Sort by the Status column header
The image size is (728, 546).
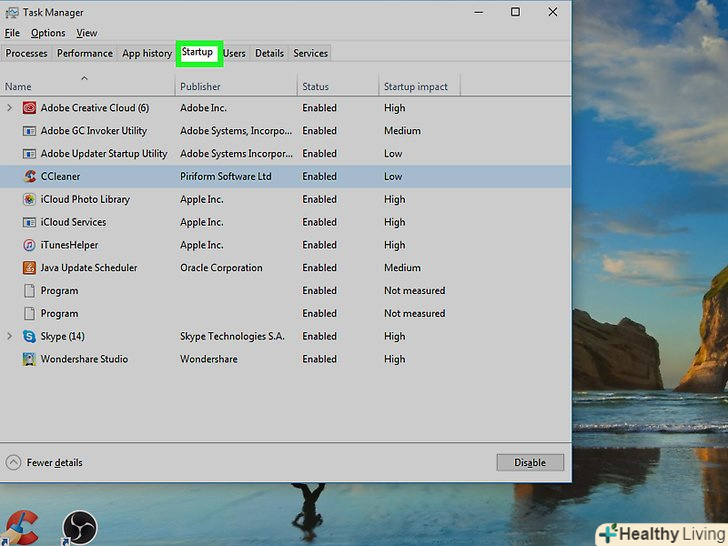(338, 84)
